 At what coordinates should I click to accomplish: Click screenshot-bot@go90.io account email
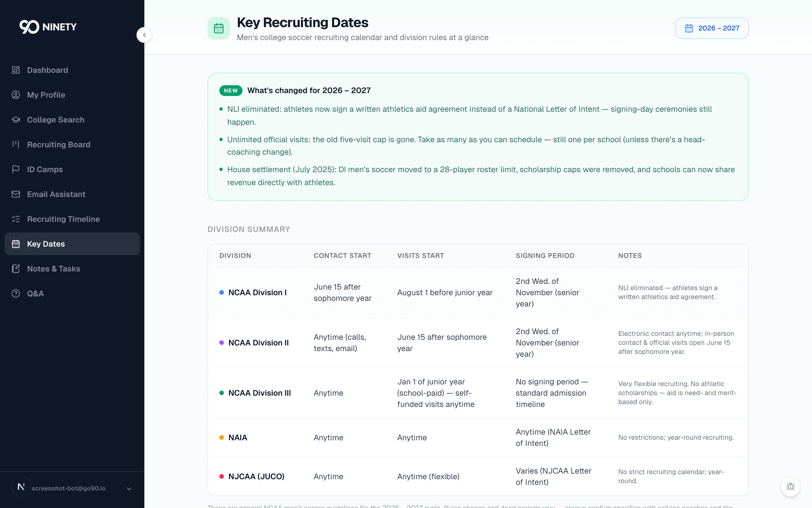pyautogui.click(x=69, y=488)
